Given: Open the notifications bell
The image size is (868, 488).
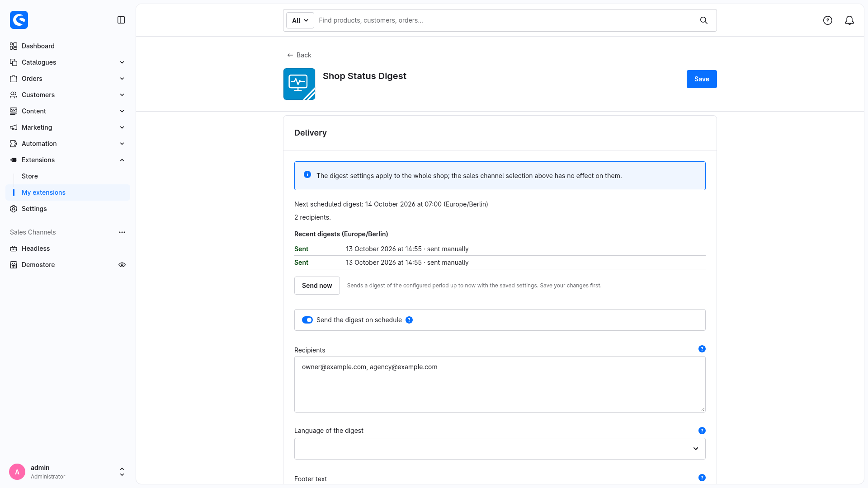Looking at the screenshot, I should click(849, 20).
